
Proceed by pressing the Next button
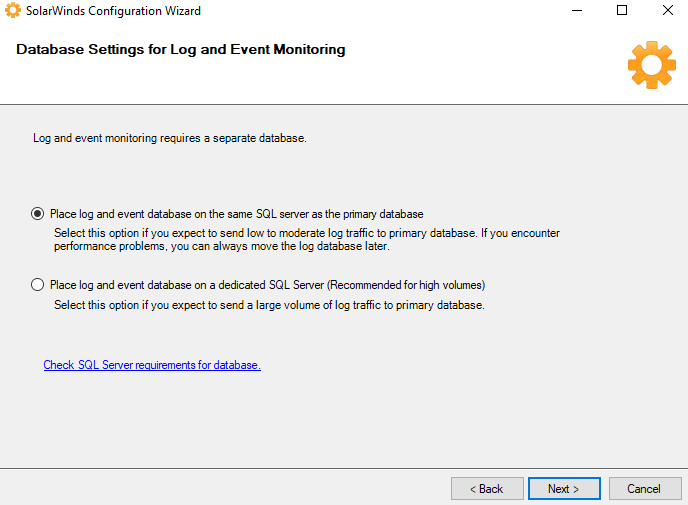coord(564,489)
